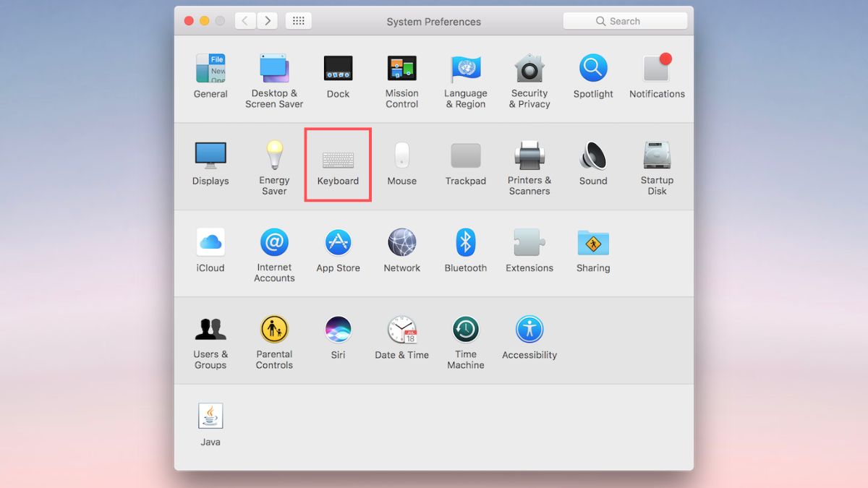Open Mouse preferences

tap(401, 163)
